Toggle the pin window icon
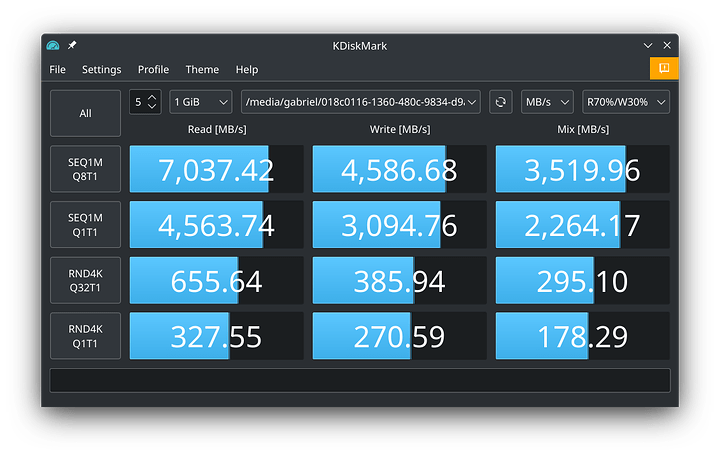 pos(72,45)
